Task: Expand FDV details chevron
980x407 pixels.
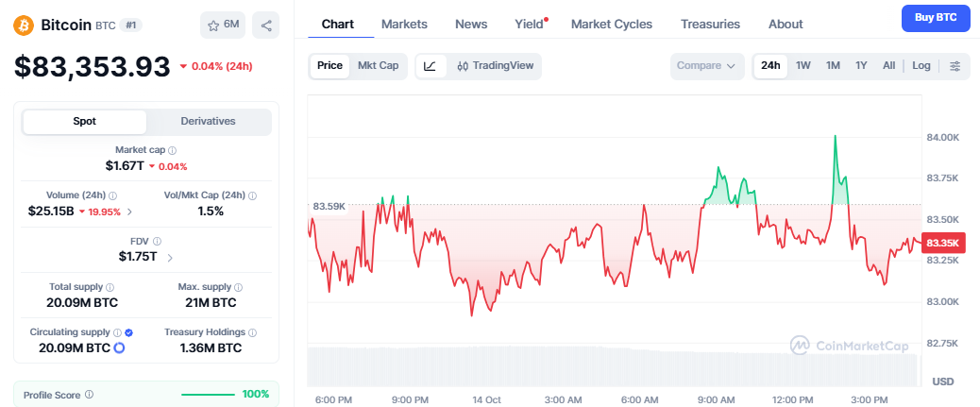Action: tap(170, 257)
